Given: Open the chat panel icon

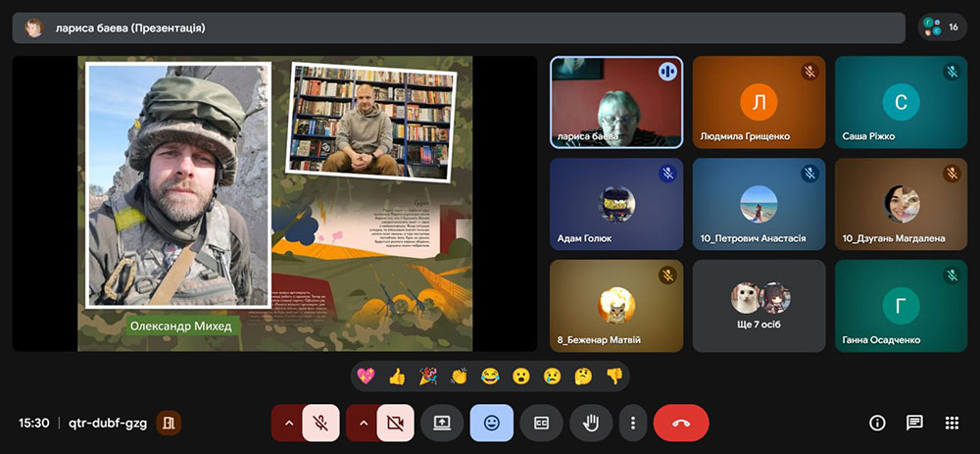Looking at the screenshot, I should [x=914, y=423].
